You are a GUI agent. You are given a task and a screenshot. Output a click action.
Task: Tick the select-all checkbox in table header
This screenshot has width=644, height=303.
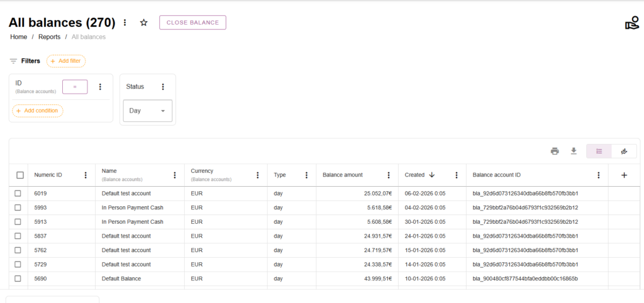(x=20, y=175)
